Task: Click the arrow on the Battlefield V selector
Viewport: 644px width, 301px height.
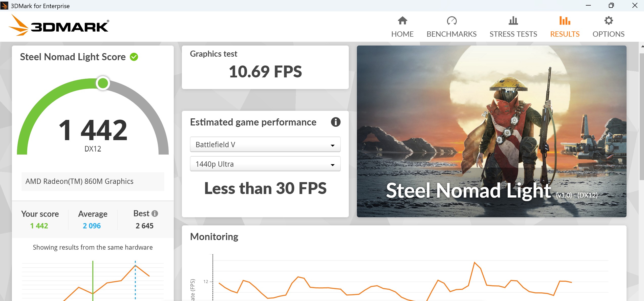Action: [x=332, y=145]
